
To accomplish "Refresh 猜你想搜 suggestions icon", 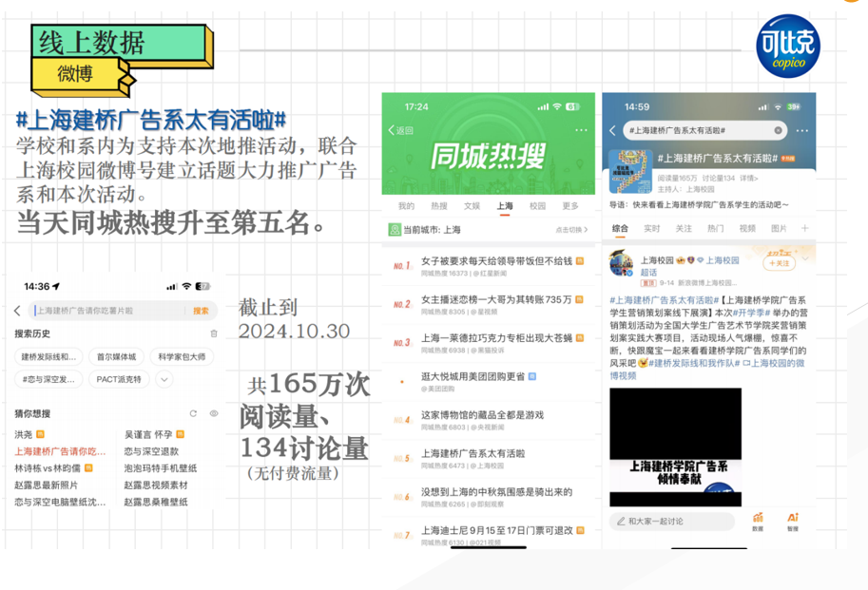I will [193, 413].
